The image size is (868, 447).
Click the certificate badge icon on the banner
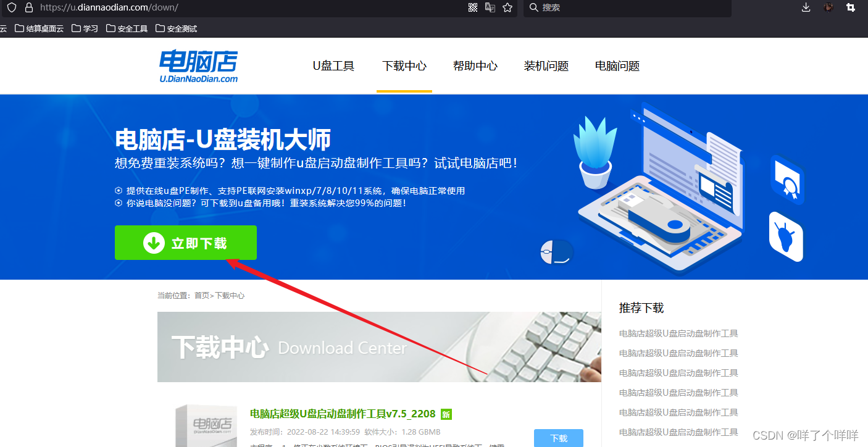tap(787, 180)
